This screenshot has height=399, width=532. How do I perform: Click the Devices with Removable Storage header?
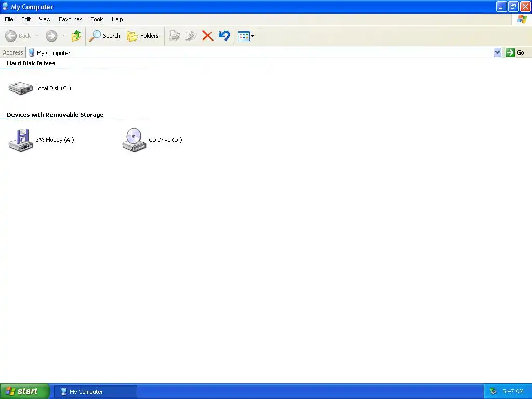pyautogui.click(x=55, y=115)
